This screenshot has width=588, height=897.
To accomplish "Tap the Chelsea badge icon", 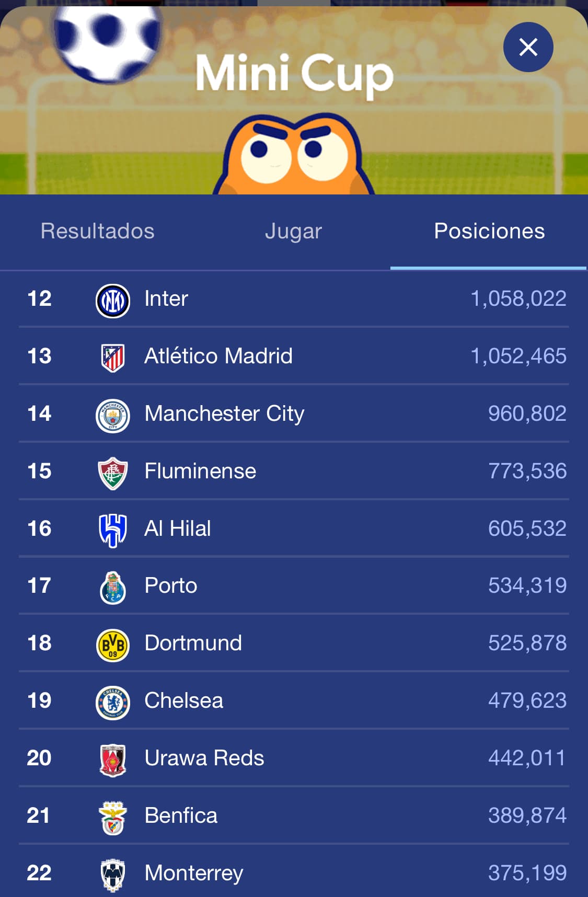I will pyautogui.click(x=113, y=703).
